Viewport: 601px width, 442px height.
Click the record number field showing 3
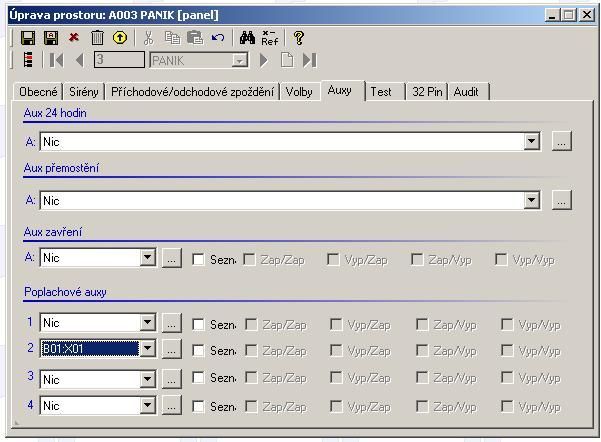pyautogui.click(x=120, y=60)
